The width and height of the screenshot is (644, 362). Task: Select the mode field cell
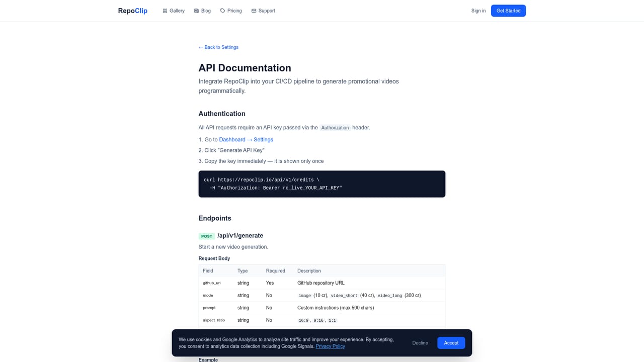(208, 296)
